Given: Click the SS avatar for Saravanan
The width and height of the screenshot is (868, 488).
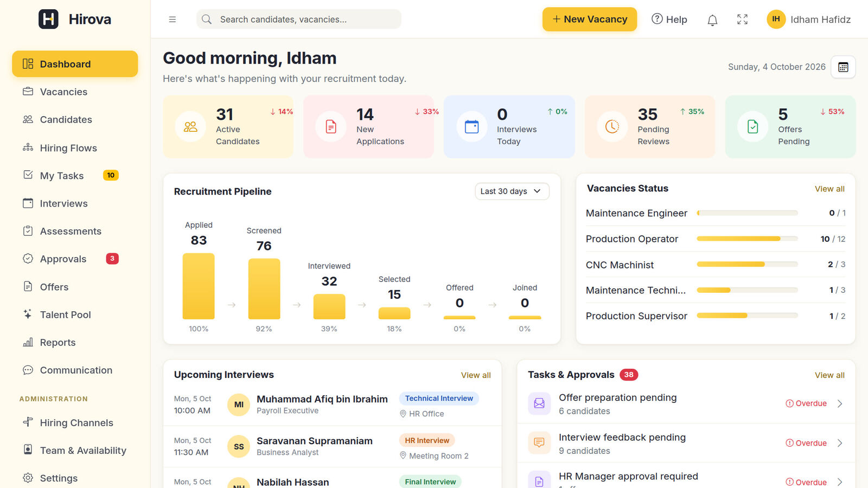Looking at the screenshot, I should coord(239,447).
